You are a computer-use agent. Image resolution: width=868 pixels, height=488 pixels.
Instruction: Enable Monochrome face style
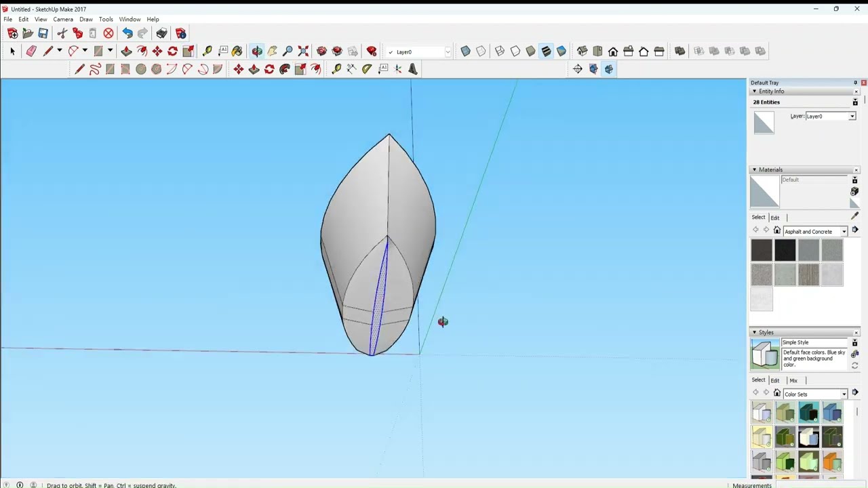click(561, 51)
